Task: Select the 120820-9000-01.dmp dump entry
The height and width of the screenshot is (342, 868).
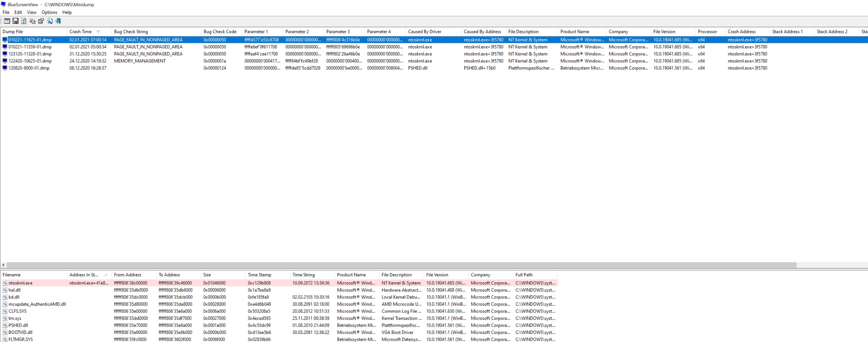Action: coord(29,68)
